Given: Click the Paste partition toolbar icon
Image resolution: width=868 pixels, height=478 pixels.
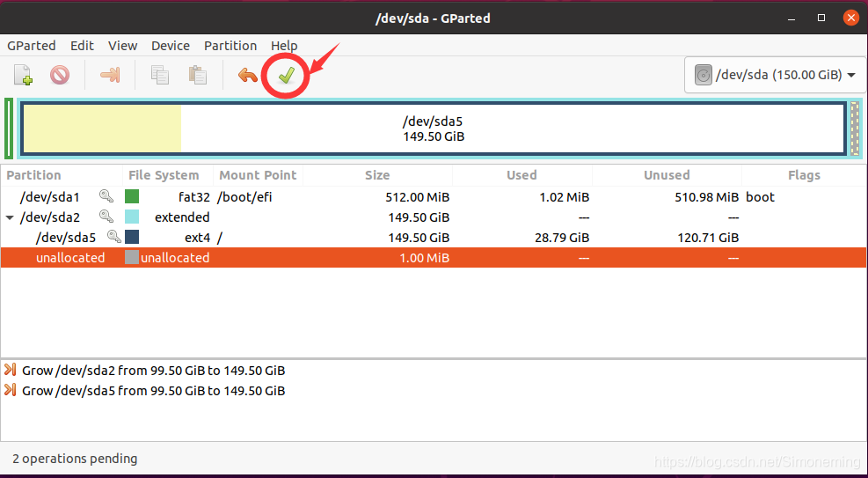Looking at the screenshot, I should [197, 75].
